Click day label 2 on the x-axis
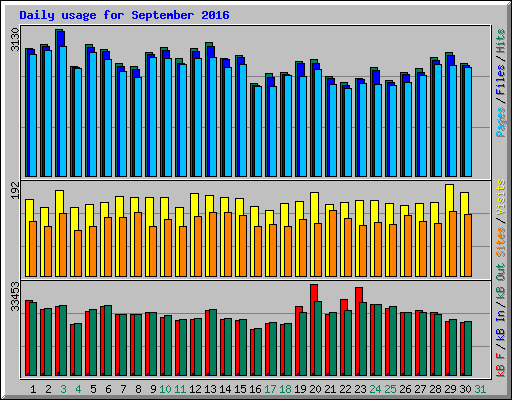Image resolution: width=512 pixels, height=400 pixels. pos(48,389)
